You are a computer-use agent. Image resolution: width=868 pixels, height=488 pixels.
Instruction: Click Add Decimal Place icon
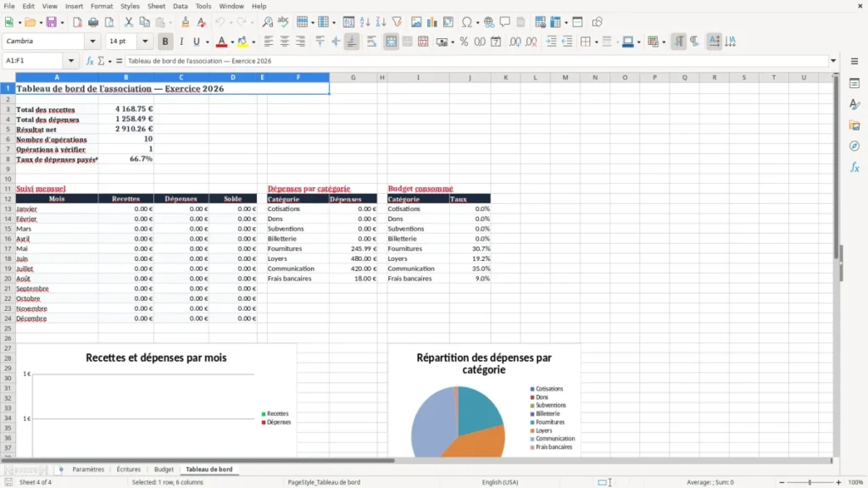click(515, 42)
